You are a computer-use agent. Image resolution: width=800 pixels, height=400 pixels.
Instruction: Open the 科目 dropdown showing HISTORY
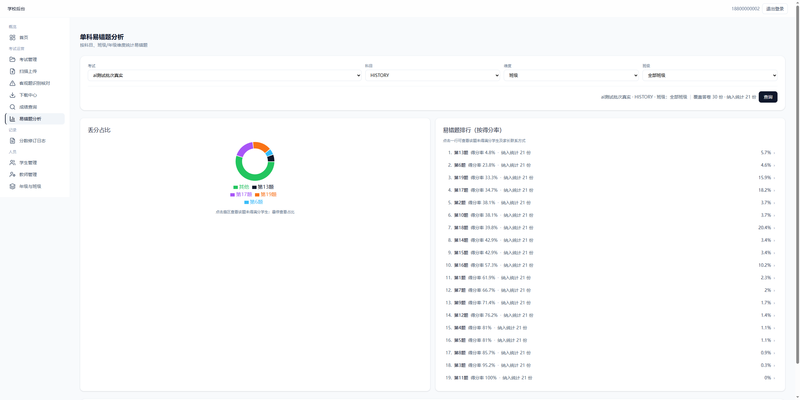tap(433, 75)
